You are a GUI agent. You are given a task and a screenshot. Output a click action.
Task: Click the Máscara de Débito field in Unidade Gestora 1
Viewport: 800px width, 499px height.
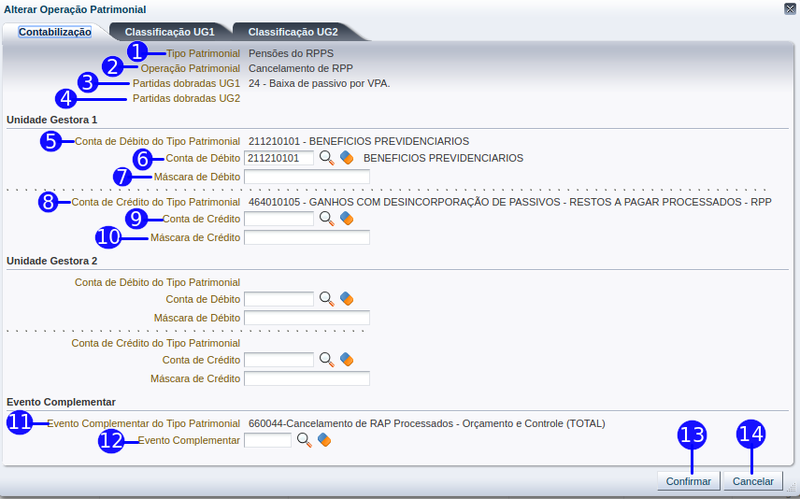tap(306, 177)
